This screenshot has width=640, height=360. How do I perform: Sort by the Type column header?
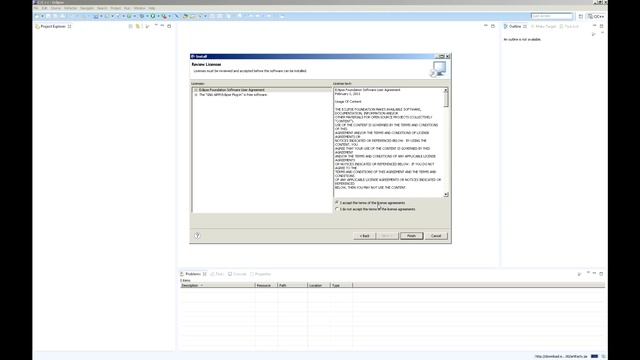[341, 285]
